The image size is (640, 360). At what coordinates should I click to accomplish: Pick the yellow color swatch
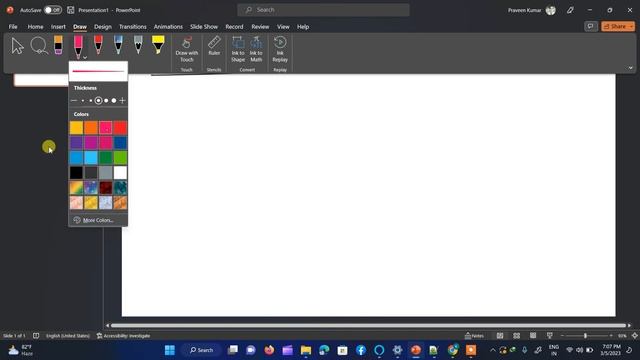click(76, 128)
